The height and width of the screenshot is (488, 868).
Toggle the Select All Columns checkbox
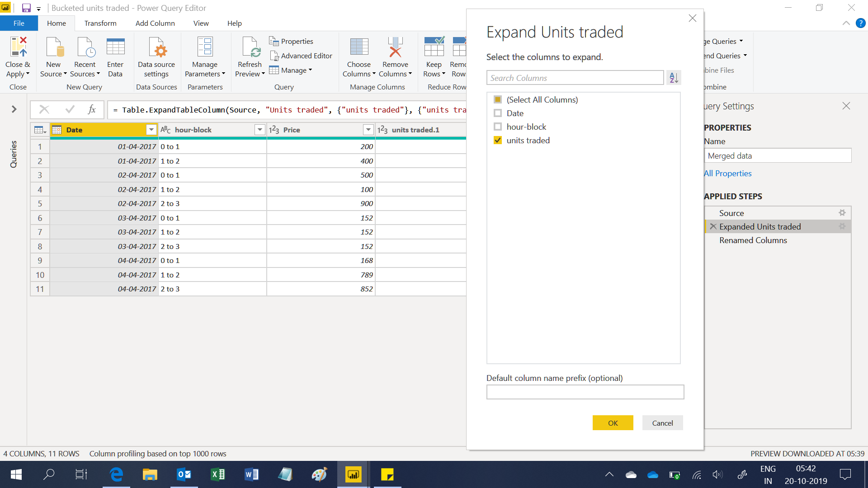[498, 99]
